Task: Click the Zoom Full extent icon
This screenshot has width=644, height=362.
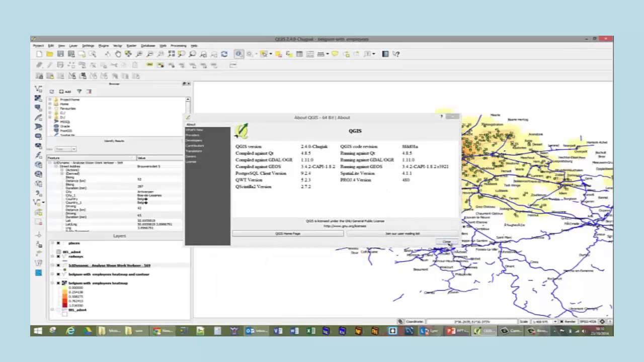Action: coord(171,54)
